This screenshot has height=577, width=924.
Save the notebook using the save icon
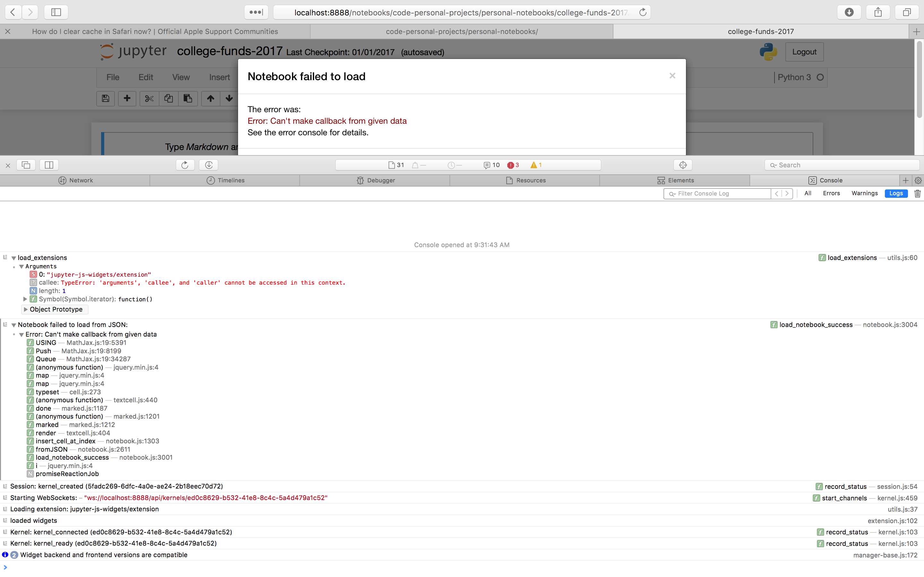[x=106, y=98]
